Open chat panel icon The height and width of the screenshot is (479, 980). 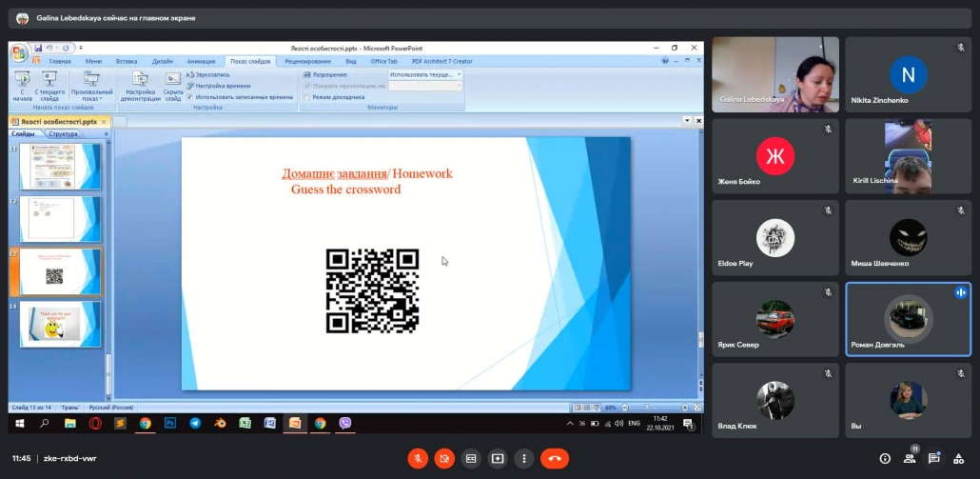(933, 458)
